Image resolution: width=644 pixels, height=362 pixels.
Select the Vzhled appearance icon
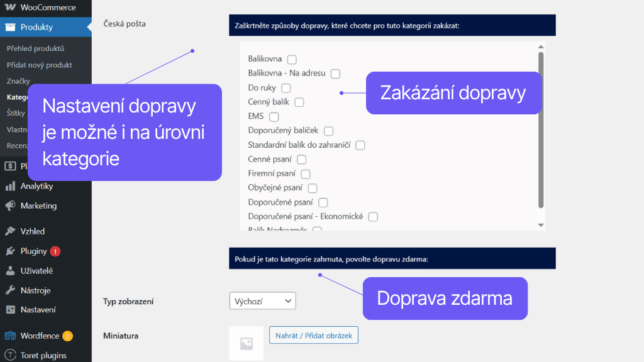pos(9,231)
